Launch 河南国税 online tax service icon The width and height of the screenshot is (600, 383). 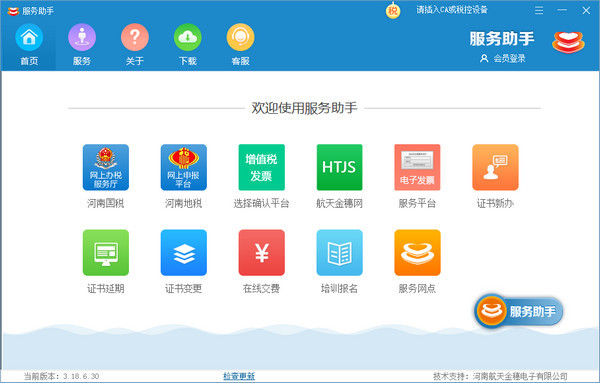pyautogui.click(x=106, y=167)
